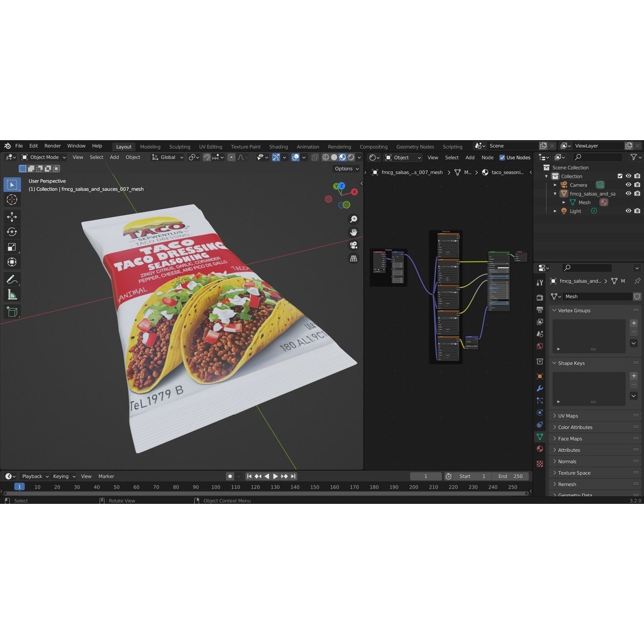Click the viewport zoom magnifier icon
The width and height of the screenshot is (644, 644).
(x=353, y=219)
